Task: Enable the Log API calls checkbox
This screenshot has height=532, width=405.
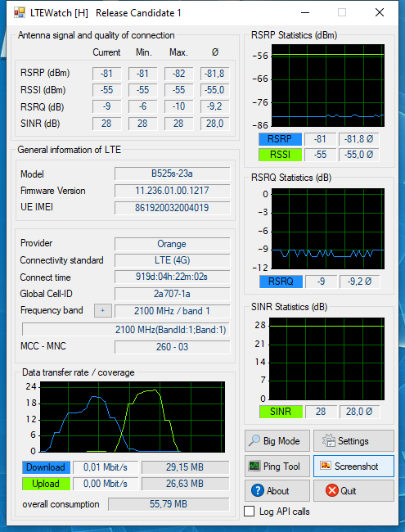Action: tap(250, 511)
